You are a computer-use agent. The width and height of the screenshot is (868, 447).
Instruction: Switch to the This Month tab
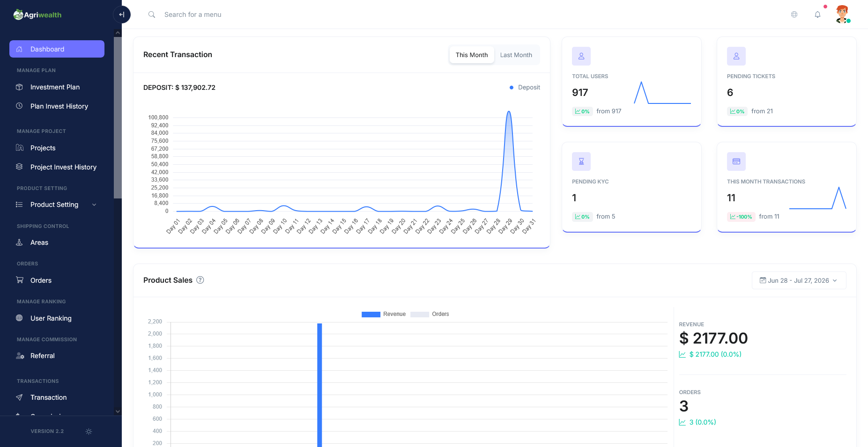coord(472,55)
